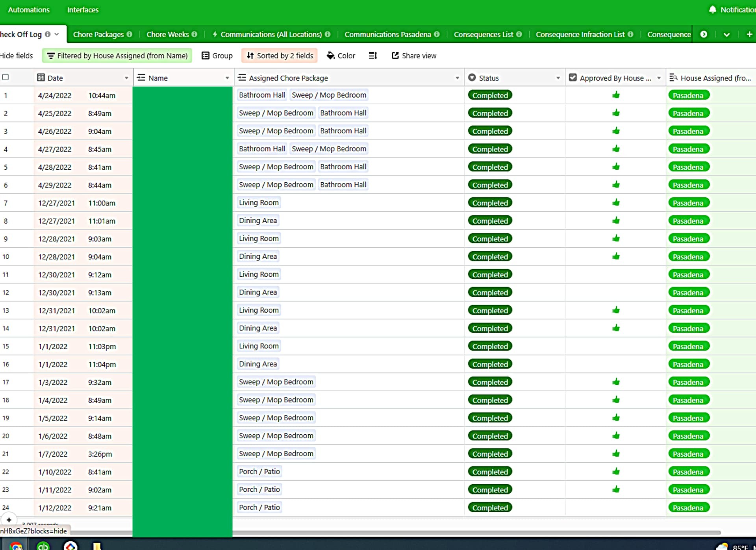Click info icon on Chore Packages tab

coord(129,34)
